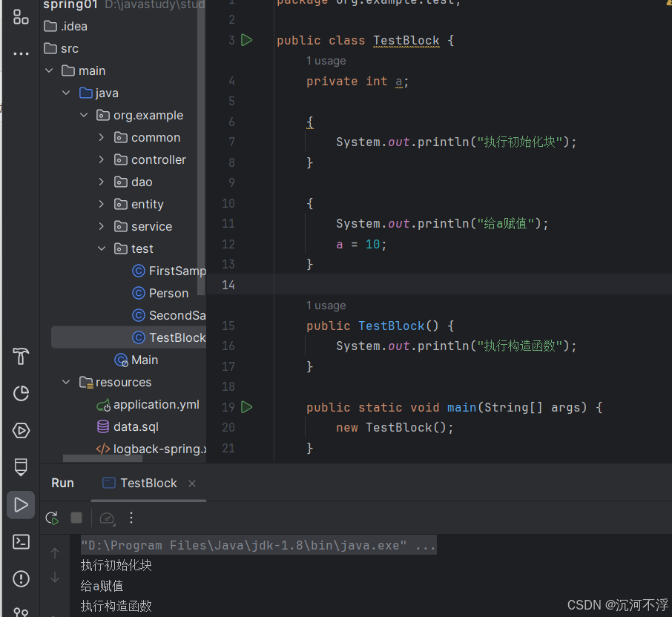
Task: Click the Run panel title
Action: click(x=62, y=484)
